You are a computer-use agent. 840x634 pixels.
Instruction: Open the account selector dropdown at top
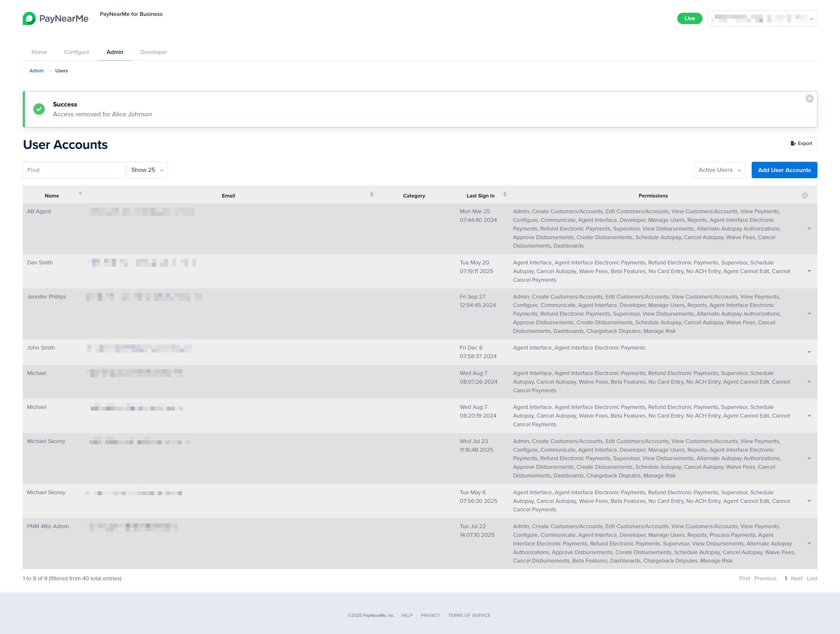pos(762,18)
